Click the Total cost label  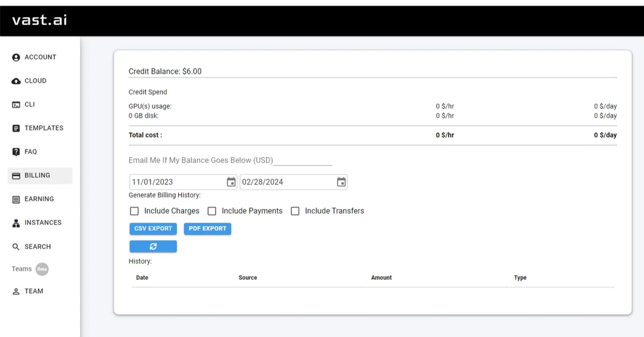pyautogui.click(x=145, y=135)
